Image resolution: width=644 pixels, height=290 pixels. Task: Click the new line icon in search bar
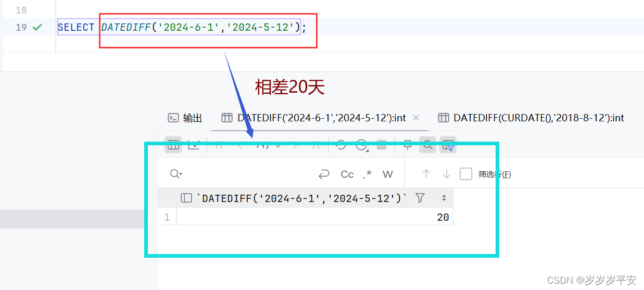point(324,174)
